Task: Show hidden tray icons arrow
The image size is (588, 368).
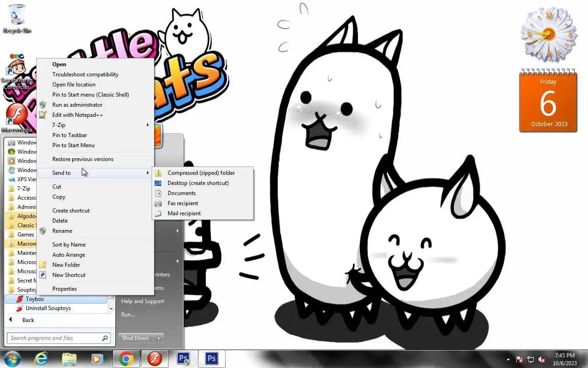Action: tap(508, 359)
